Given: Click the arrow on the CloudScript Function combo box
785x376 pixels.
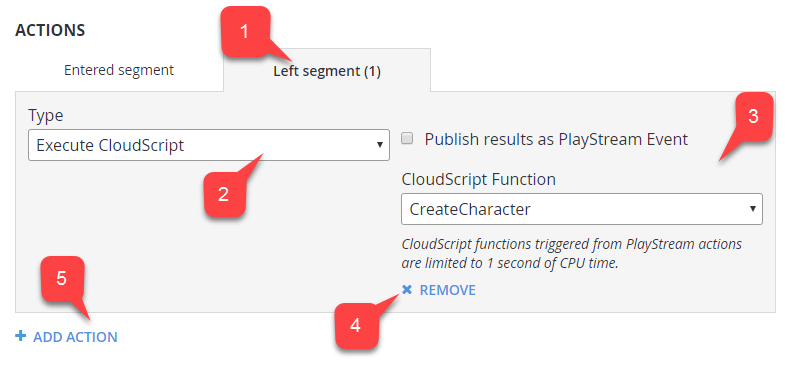Looking at the screenshot, I should pos(752,209).
